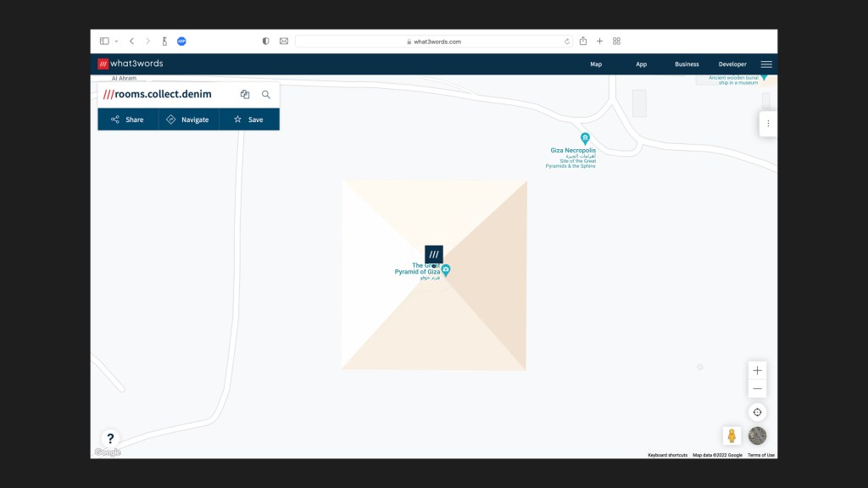Click the what3words logo in the header

point(131,63)
